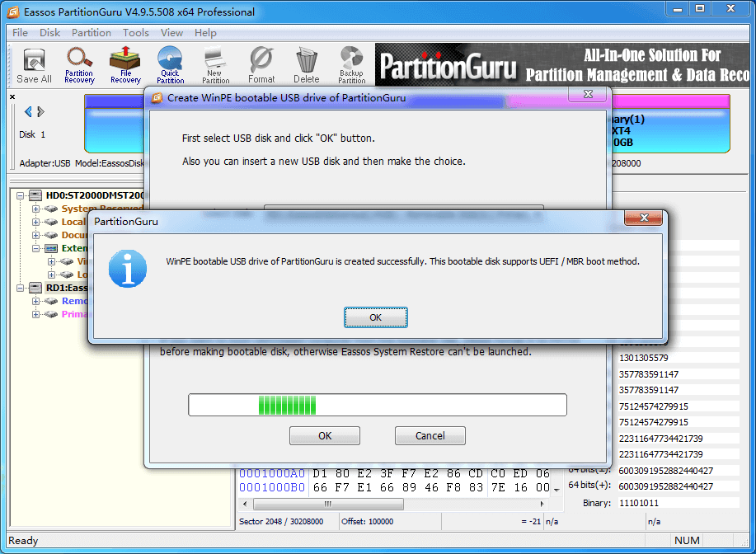Collapse the HD0 disk tree node
The width and height of the screenshot is (756, 554).
21,195
